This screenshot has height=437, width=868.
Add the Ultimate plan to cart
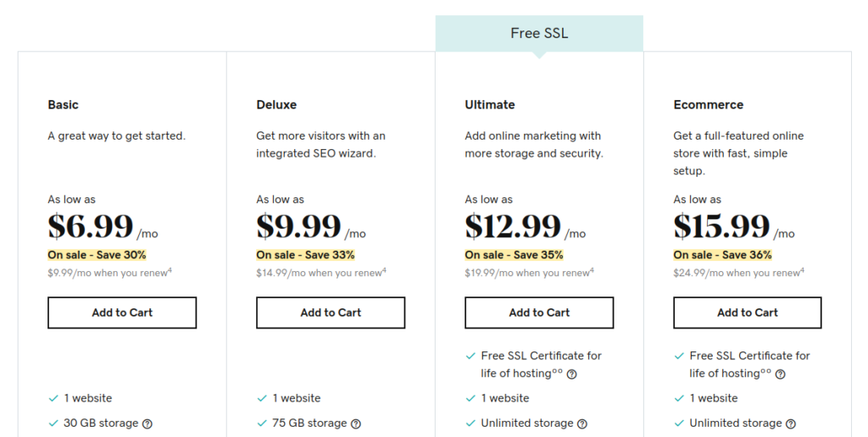tap(539, 313)
